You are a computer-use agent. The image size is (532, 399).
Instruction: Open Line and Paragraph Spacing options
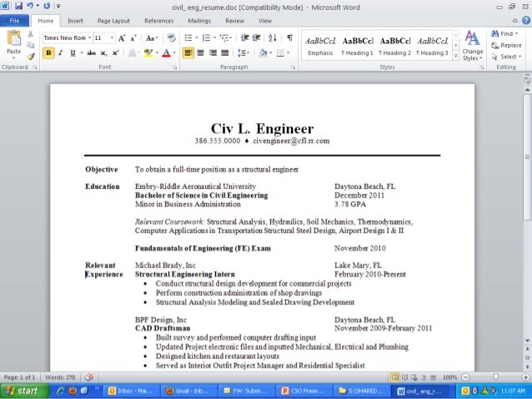[x=242, y=52]
